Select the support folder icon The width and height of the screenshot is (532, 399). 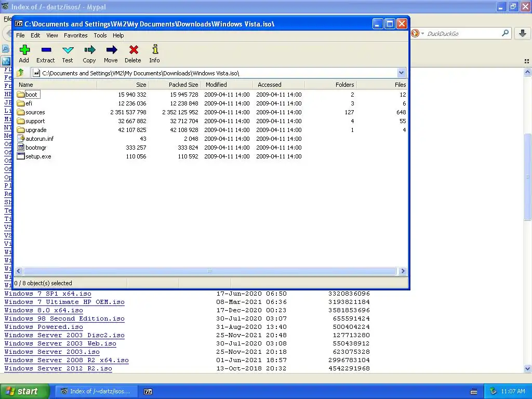point(21,121)
